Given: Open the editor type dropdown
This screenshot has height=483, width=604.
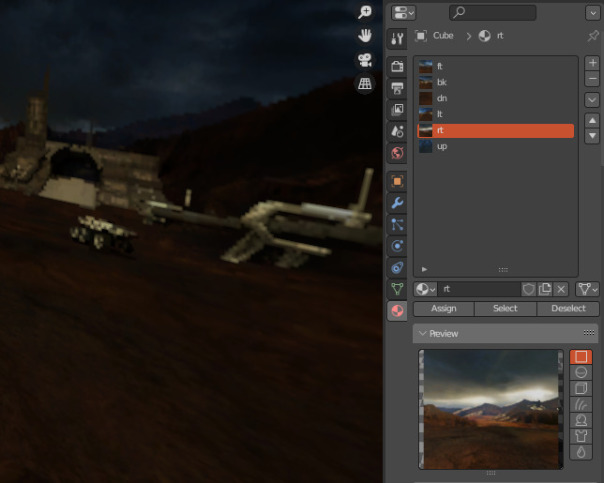Looking at the screenshot, I should [403, 13].
